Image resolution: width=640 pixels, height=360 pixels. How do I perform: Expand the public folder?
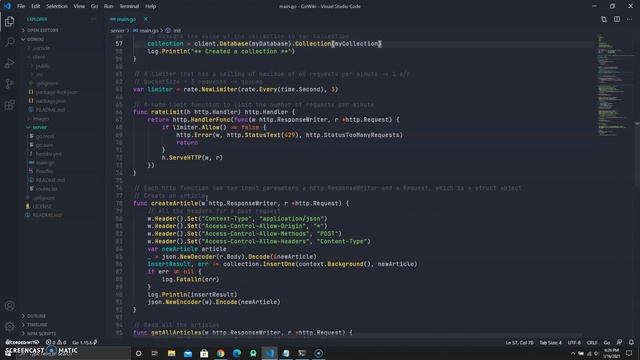[42, 66]
